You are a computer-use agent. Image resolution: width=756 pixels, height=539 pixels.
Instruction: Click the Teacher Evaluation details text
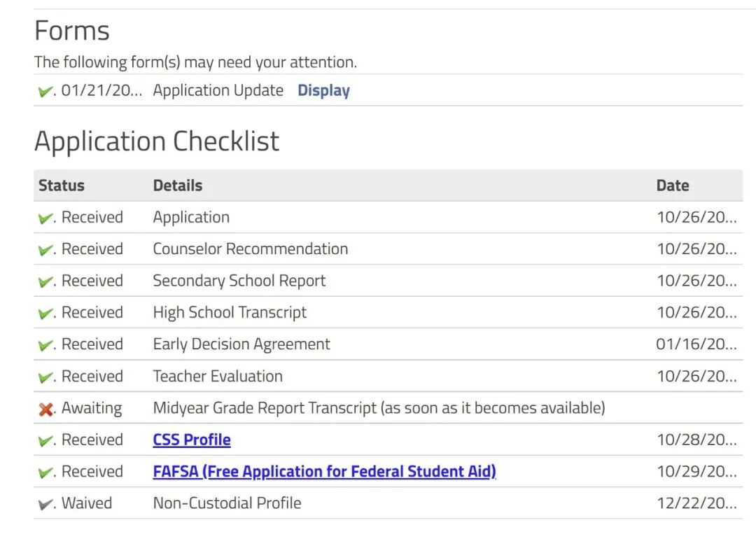pos(218,376)
